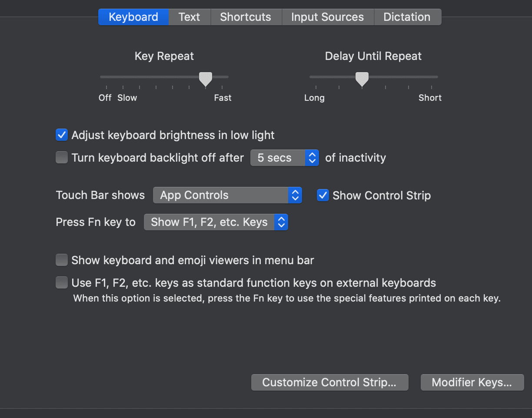Enable F1, F2 keys as standard function keys

tap(62, 283)
